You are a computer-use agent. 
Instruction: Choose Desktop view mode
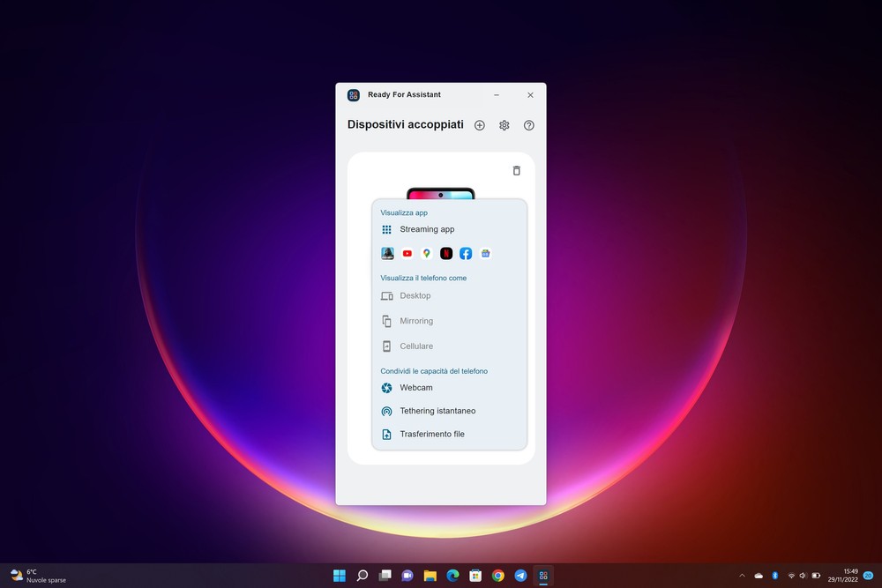tap(415, 296)
